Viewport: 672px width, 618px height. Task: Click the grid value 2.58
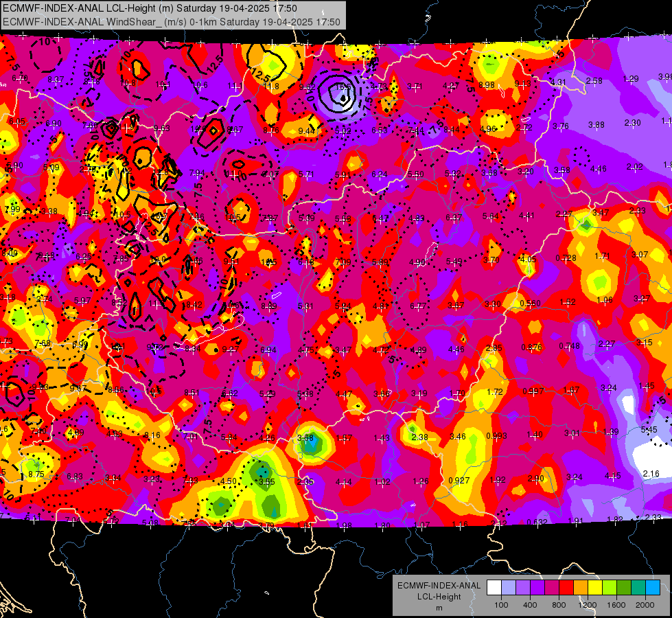pos(594,80)
